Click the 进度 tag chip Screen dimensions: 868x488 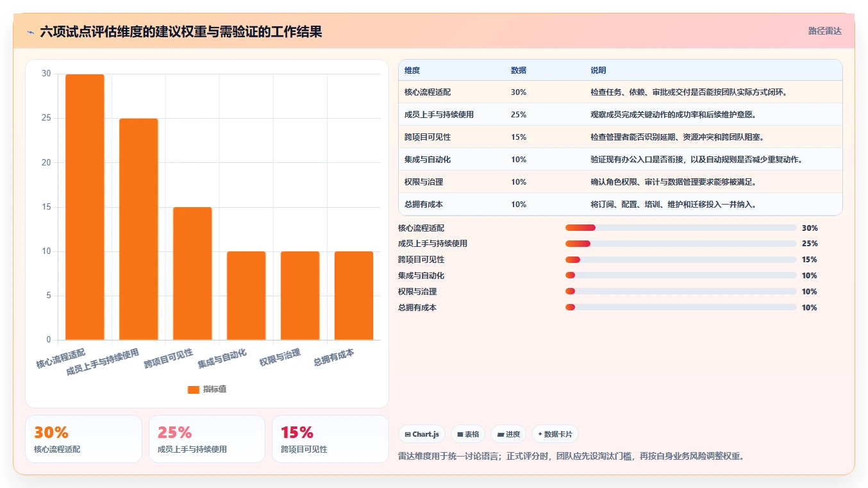coord(508,434)
